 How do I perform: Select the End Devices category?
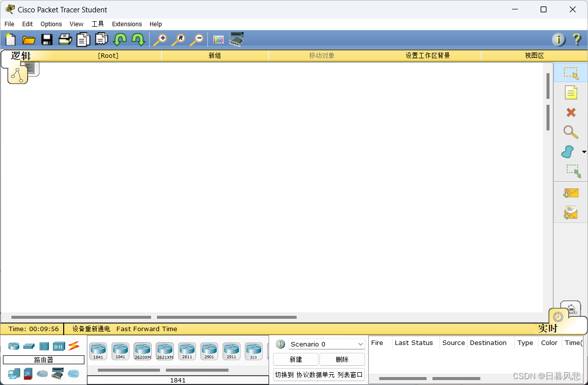(x=14, y=374)
